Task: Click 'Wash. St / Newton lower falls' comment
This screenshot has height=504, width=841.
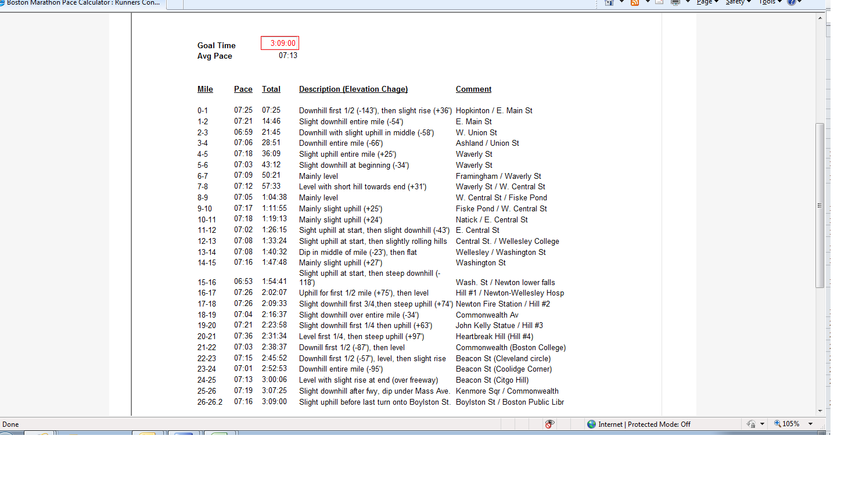Action: pos(505,282)
